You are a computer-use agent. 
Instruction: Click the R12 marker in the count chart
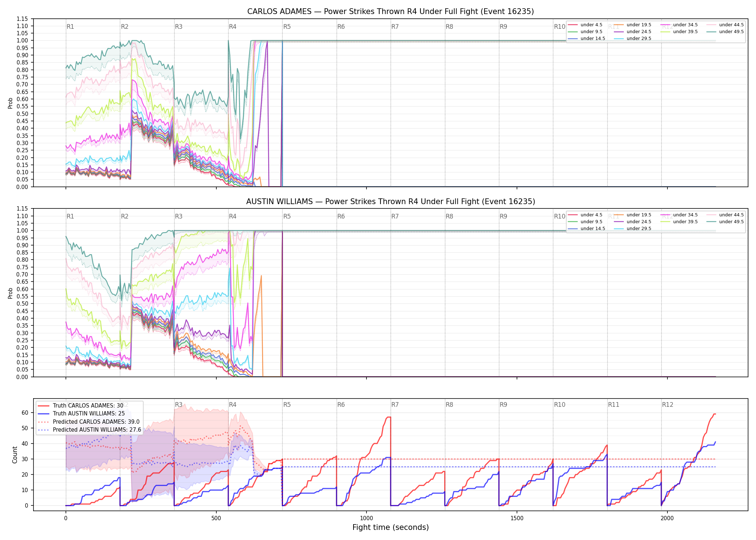667,405
